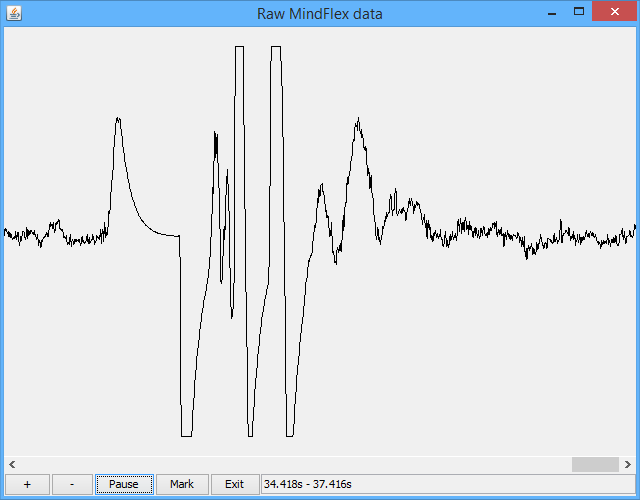This screenshot has width=640, height=500.
Task: Click the horizontal scrollbar thumb
Action: (x=595, y=464)
